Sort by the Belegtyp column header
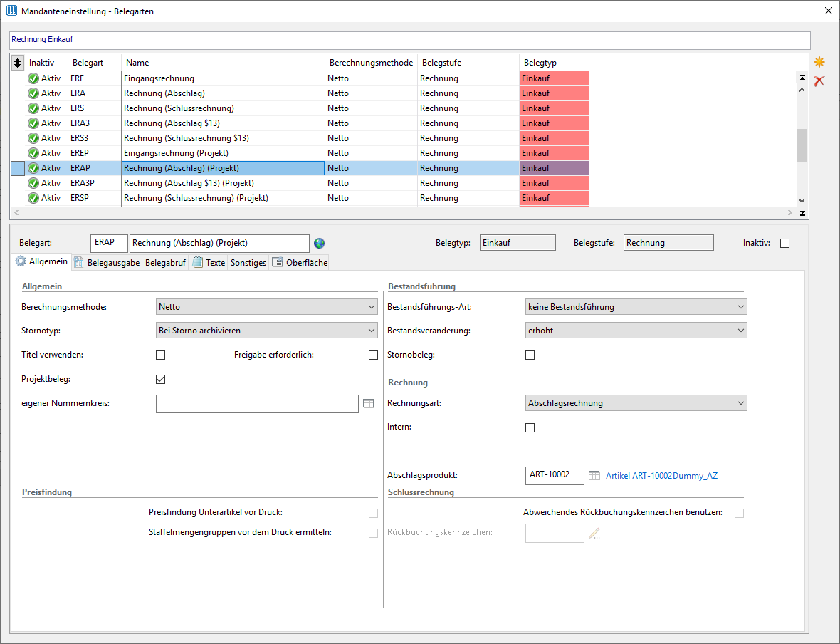 554,63
